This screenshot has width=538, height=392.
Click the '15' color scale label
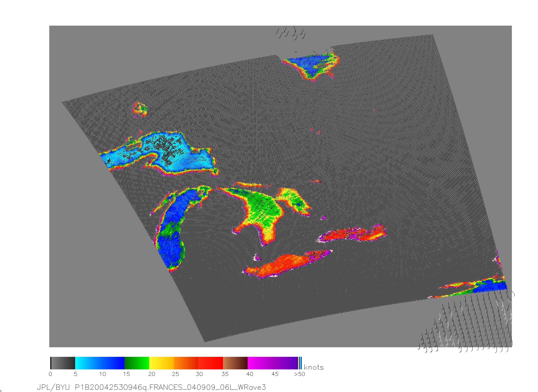point(126,374)
